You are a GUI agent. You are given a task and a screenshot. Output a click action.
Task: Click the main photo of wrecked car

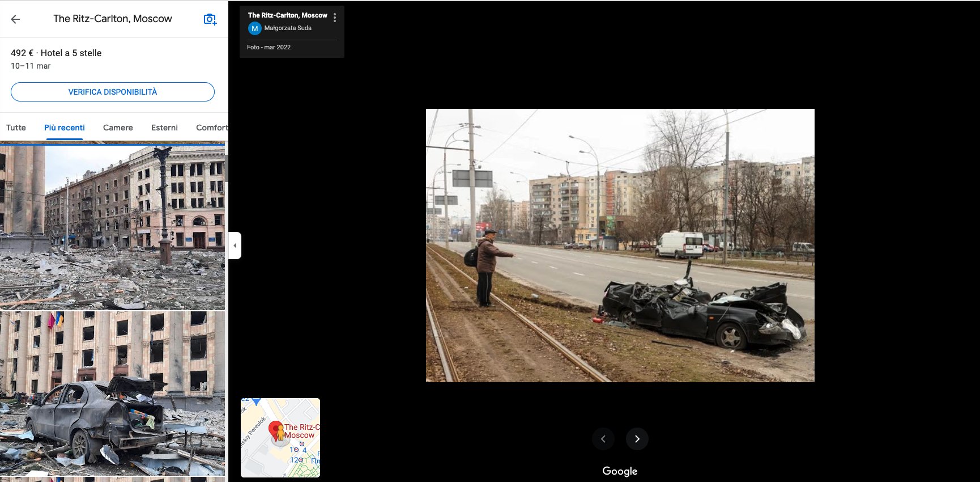(620, 246)
